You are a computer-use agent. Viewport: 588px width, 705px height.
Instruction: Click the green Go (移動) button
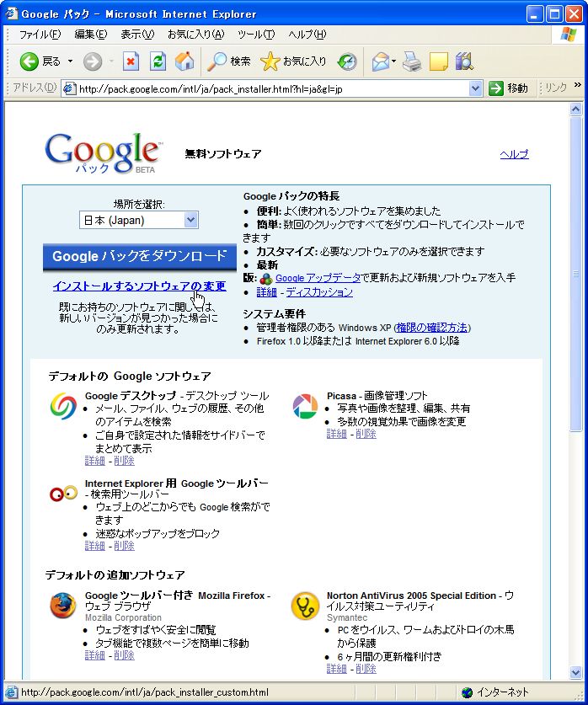coord(509,88)
